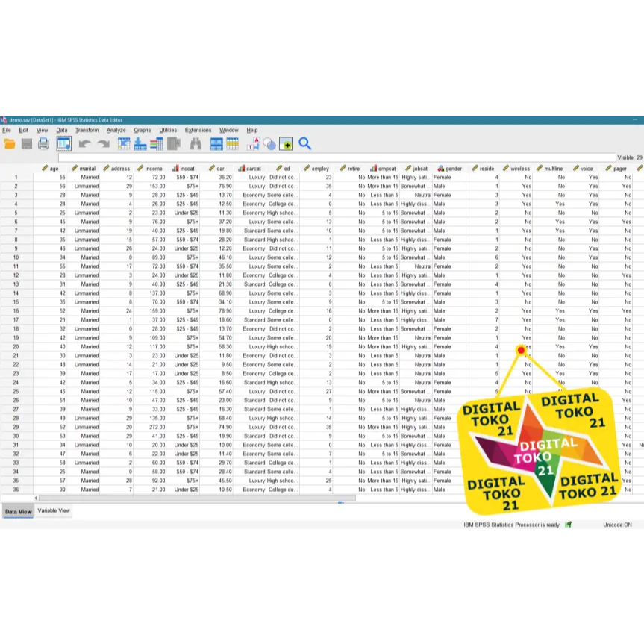Click age cell in row 20

(50, 347)
